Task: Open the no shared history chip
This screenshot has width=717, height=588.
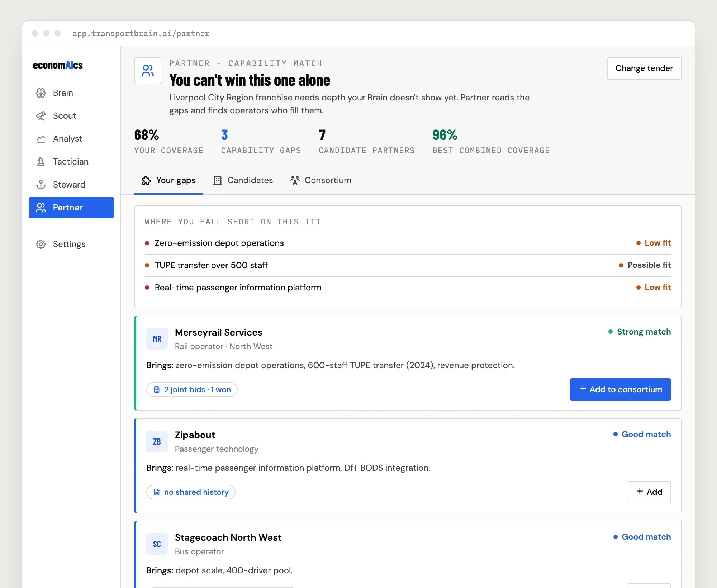Action: (191, 492)
